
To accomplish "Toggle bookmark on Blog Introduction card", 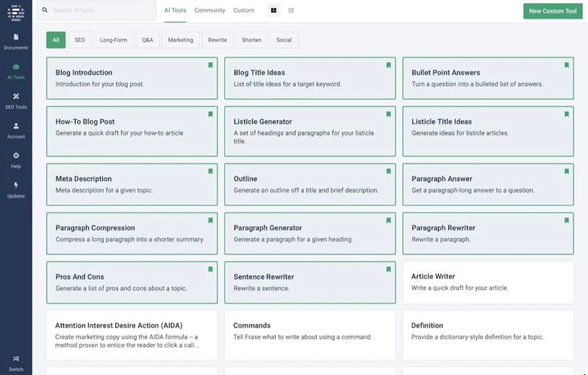I will pos(210,65).
